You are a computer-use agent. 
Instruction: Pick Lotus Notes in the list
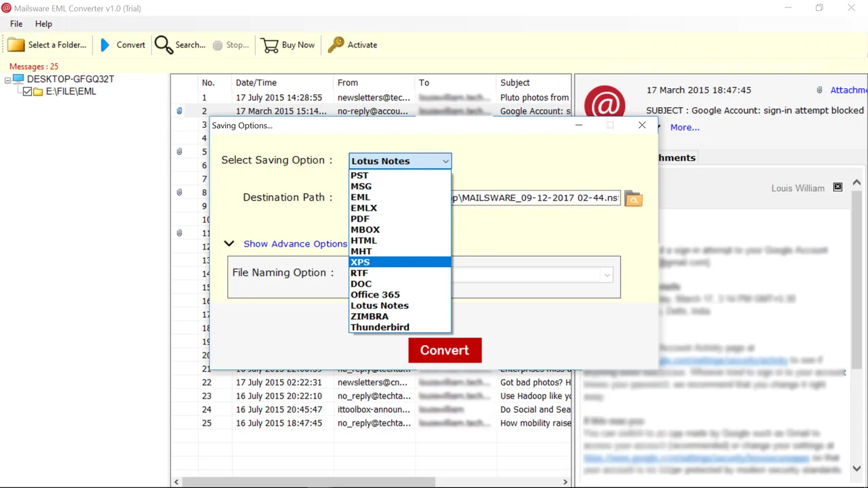(x=400, y=305)
